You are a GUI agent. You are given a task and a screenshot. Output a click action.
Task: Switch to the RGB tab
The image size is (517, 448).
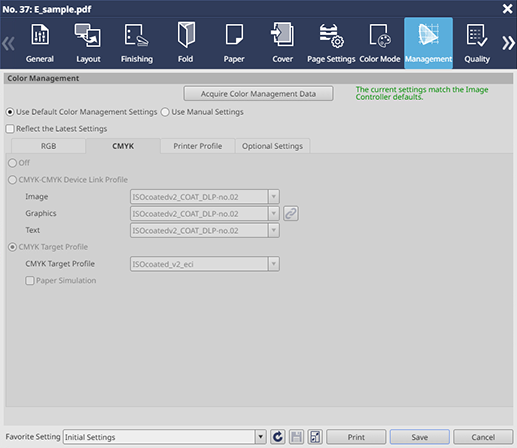pyautogui.click(x=48, y=146)
